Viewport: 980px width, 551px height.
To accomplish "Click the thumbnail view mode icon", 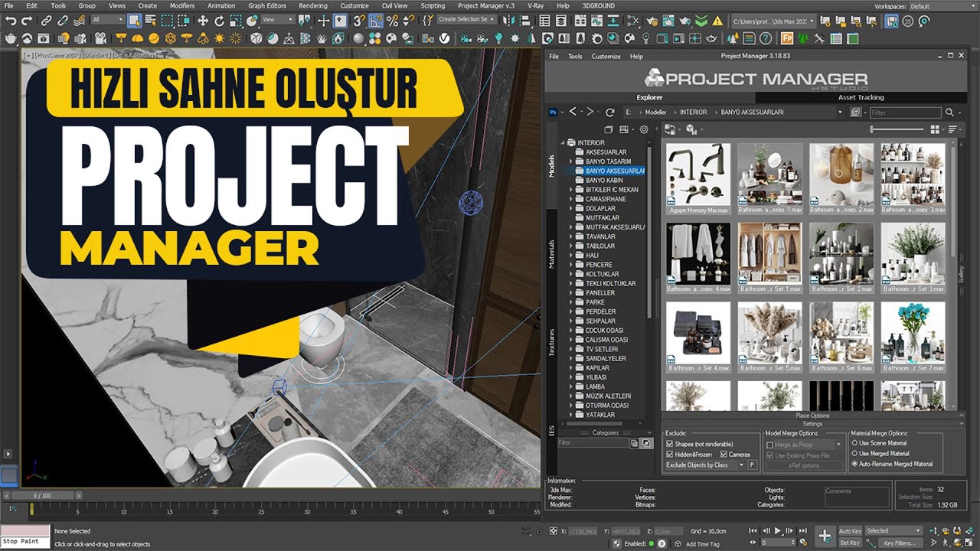I will (934, 129).
